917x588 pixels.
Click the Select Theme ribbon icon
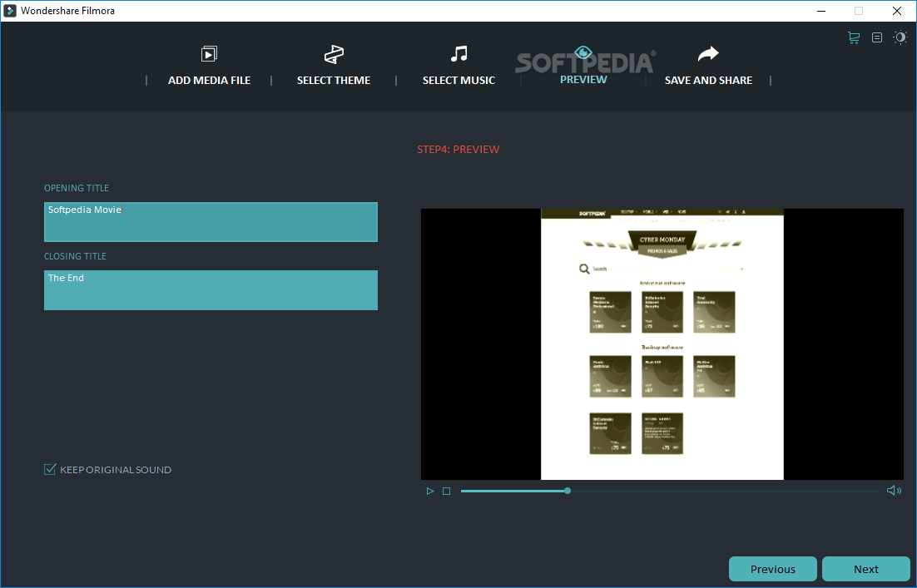coord(334,54)
